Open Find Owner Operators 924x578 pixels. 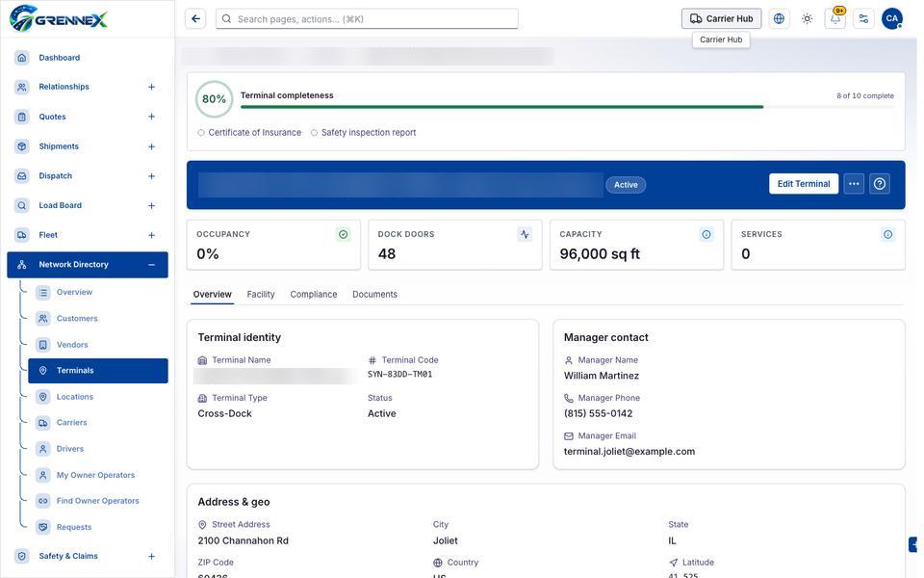pos(98,501)
